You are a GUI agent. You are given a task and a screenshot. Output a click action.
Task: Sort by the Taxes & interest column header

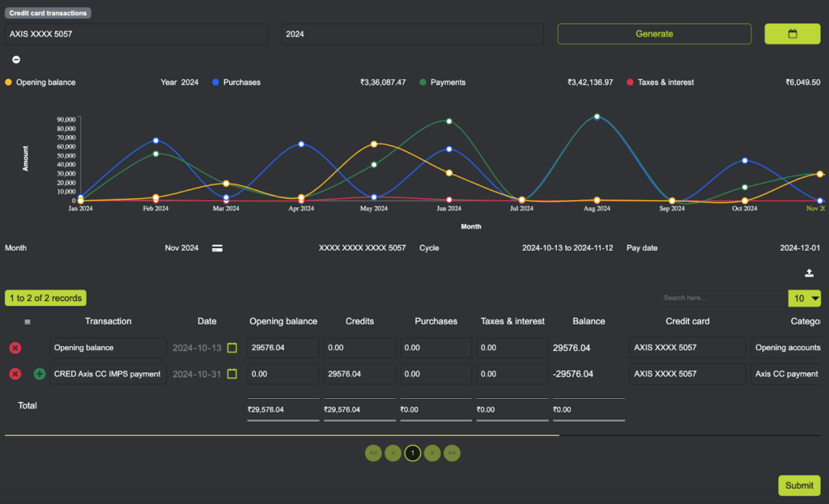[x=512, y=321]
